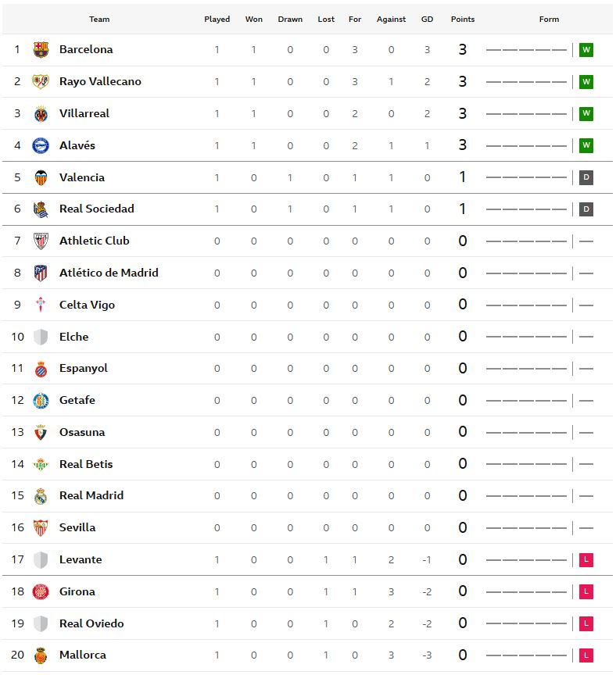Click the Real Madrid crest icon
This screenshot has width=616, height=675.
(41, 496)
